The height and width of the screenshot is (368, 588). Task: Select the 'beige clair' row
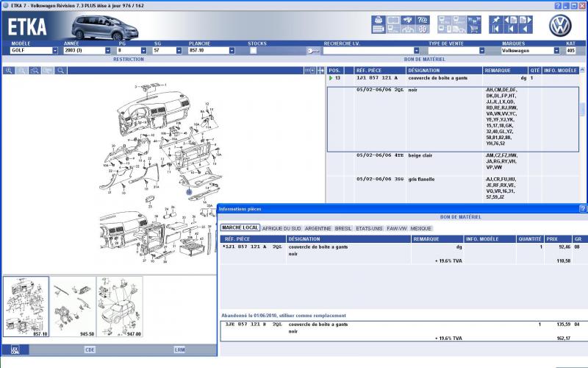pyautogui.click(x=453, y=164)
